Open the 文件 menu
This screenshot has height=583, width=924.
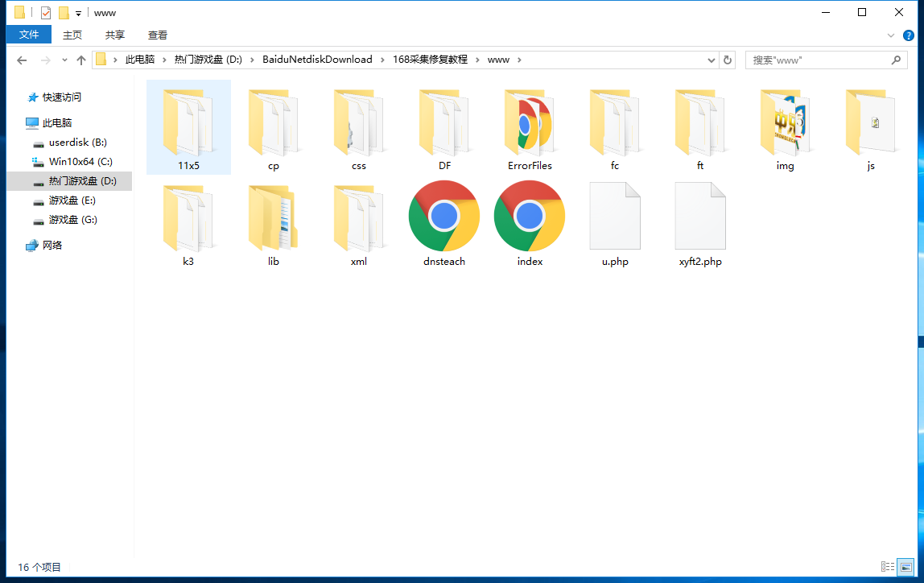click(x=29, y=35)
